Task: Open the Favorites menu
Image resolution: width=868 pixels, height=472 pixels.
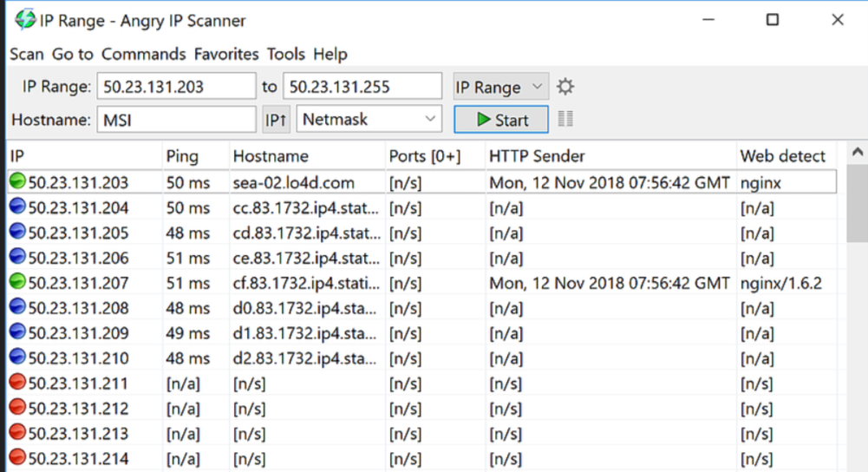Action: pyautogui.click(x=226, y=55)
